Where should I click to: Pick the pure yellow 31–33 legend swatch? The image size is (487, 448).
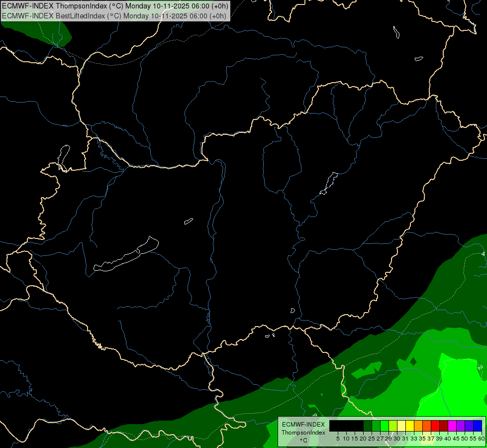(x=410, y=426)
